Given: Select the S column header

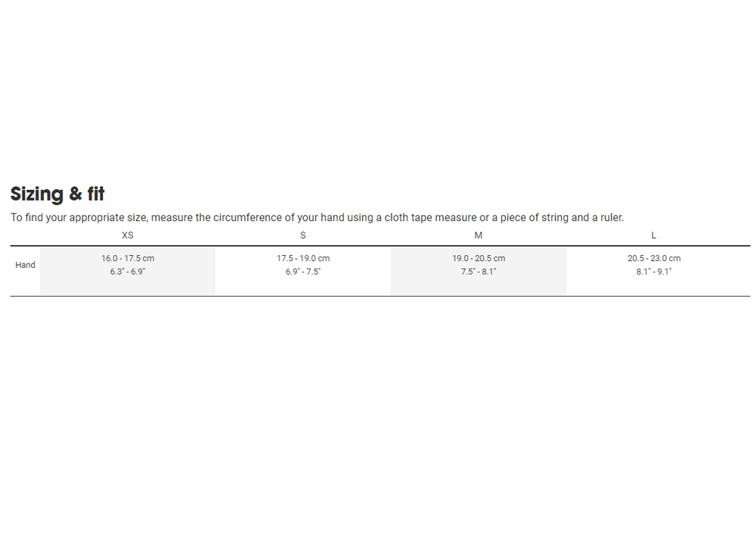Looking at the screenshot, I should click(303, 235).
